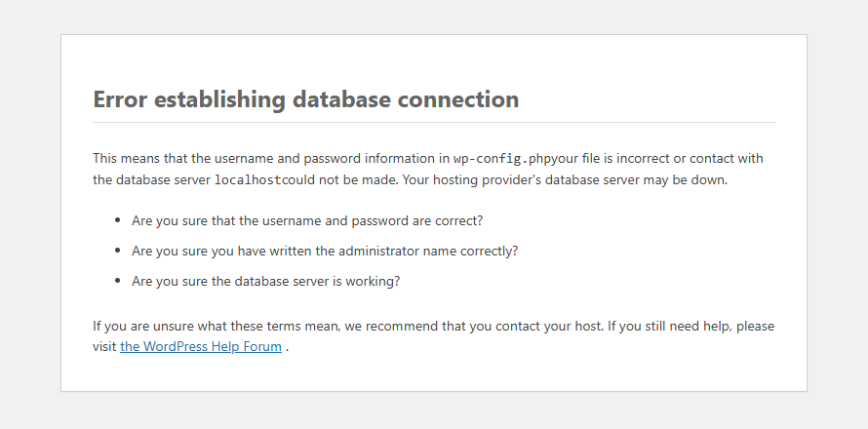Open the WordPress Help Forum link
The width and height of the screenshot is (868, 429).
pos(201,346)
